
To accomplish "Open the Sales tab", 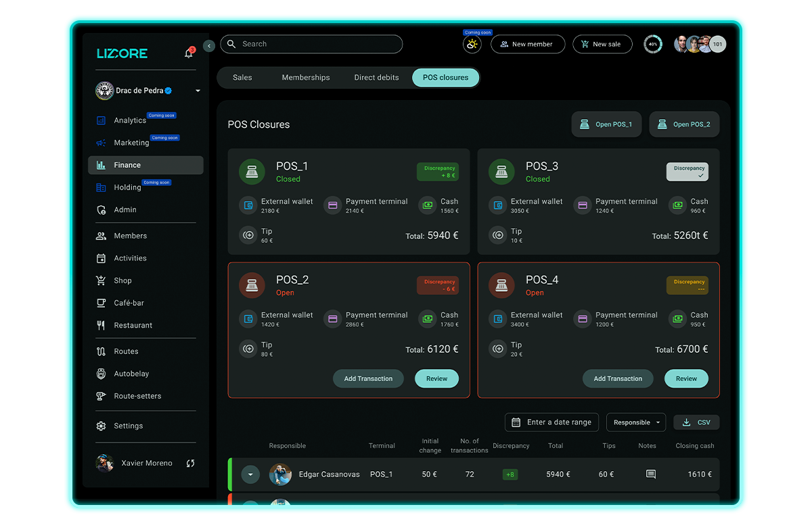I will [x=242, y=77].
